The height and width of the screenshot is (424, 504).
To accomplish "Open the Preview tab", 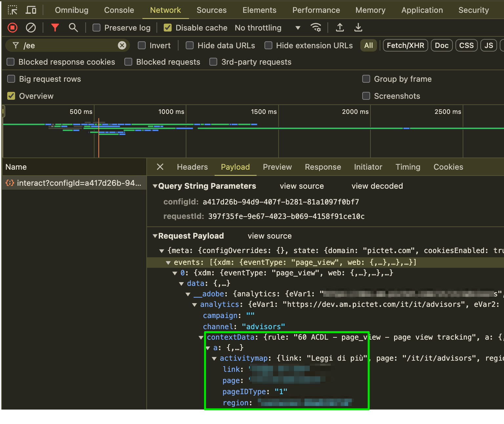I will click(277, 167).
